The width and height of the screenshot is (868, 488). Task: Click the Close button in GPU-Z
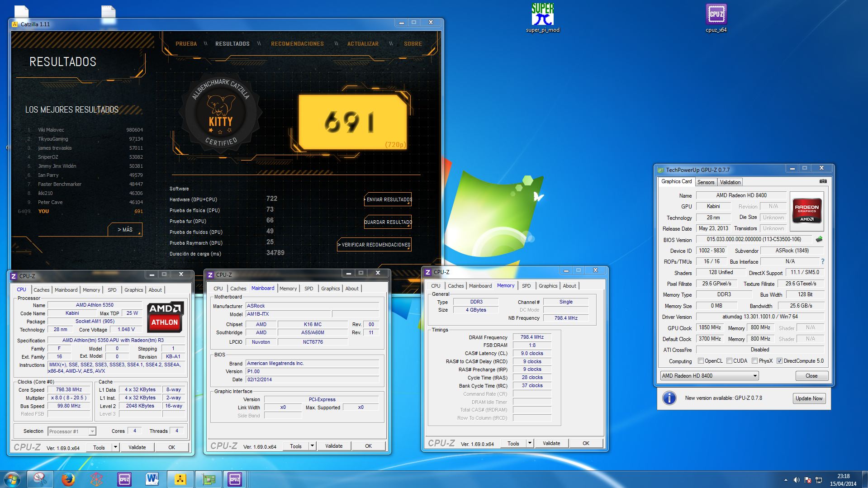811,376
